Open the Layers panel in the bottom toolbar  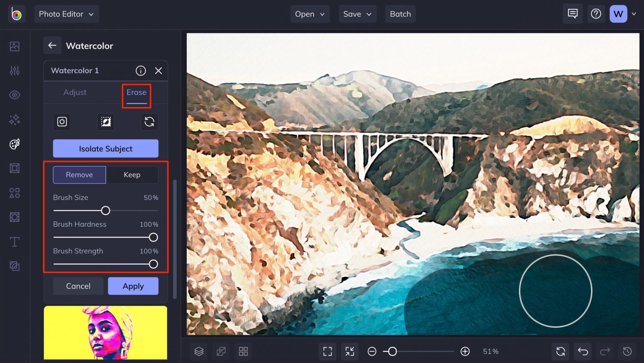click(198, 351)
